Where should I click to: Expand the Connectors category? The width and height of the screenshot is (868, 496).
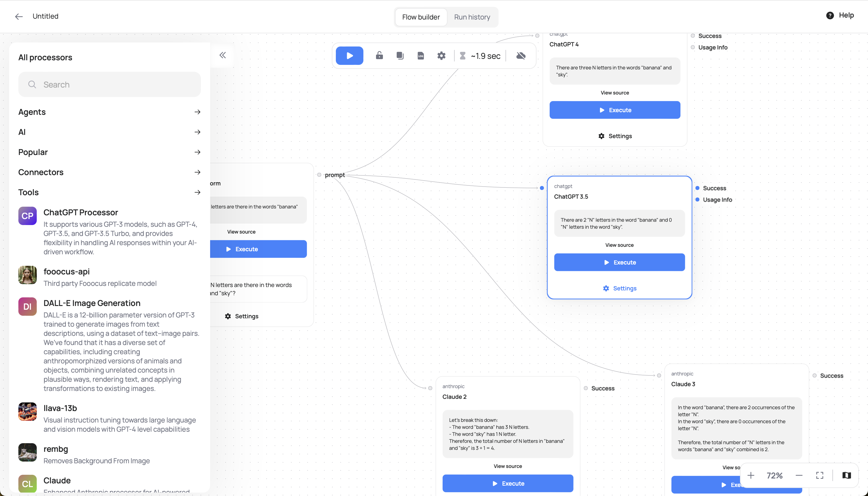(109, 173)
